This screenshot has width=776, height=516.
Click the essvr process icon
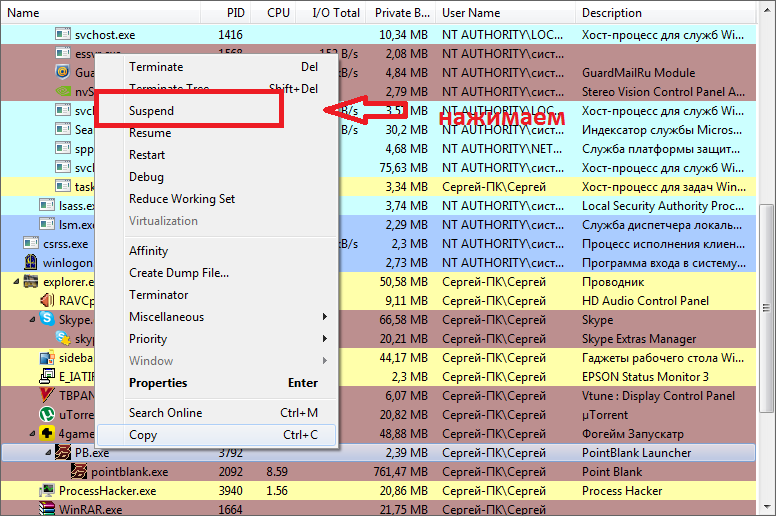(63, 53)
